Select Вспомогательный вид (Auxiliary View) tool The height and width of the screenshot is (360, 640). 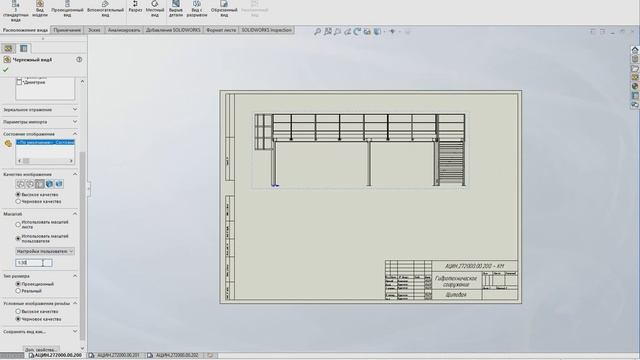[105, 9]
